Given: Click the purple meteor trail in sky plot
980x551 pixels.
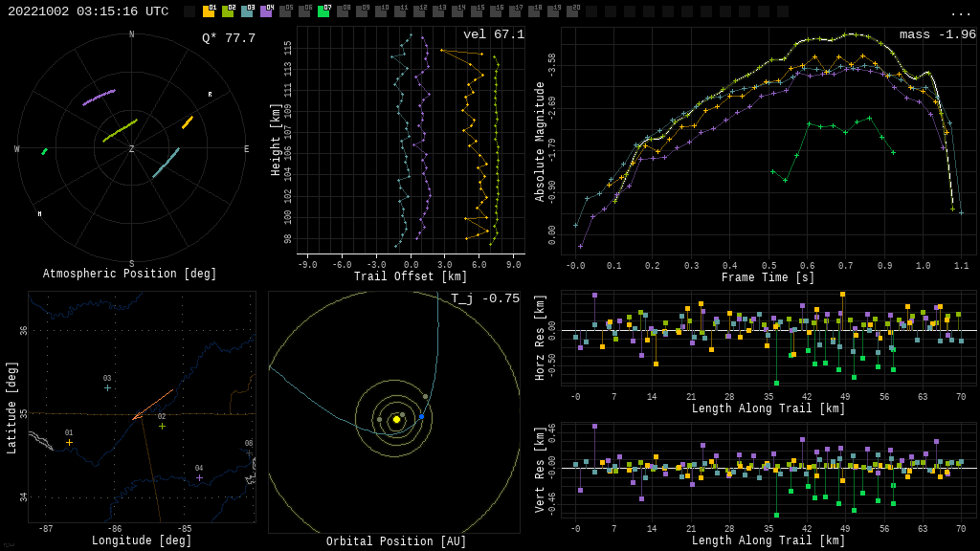Looking at the screenshot, I should coord(99,98).
